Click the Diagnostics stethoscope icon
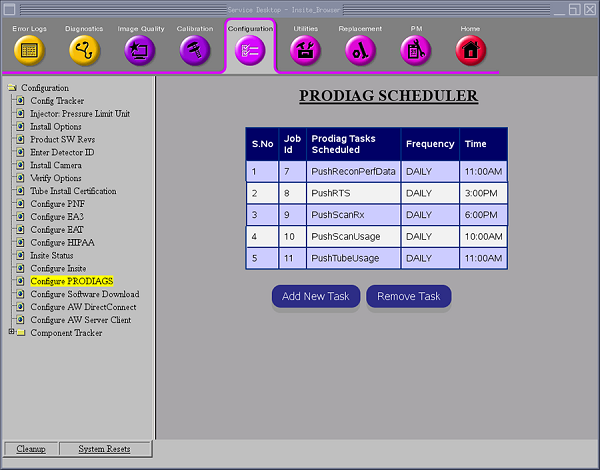600x470 pixels. pyautogui.click(x=84, y=50)
